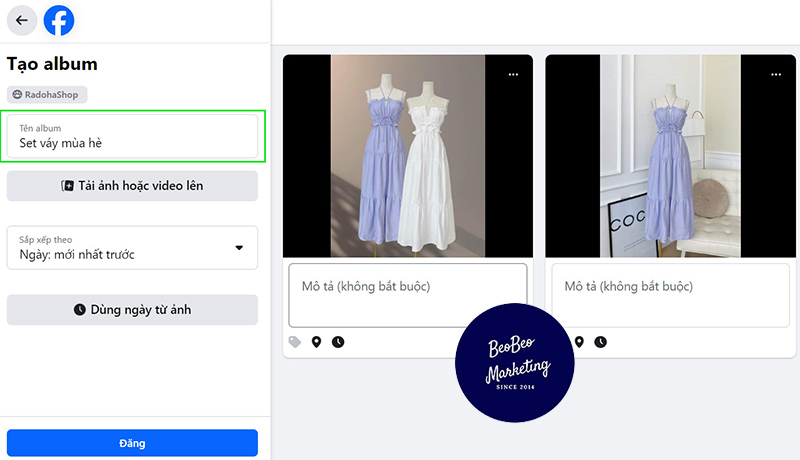
Task: Add location to the second photo
Action: (x=578, y=342)
